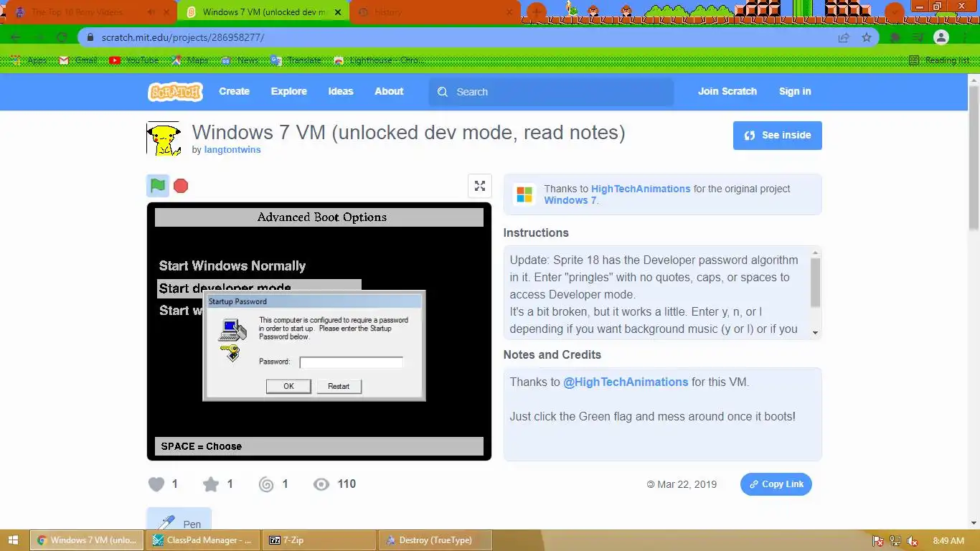Open the HighTechAnimations link in remix credit
The image size is (980, 551).
(x=641, y=189)
